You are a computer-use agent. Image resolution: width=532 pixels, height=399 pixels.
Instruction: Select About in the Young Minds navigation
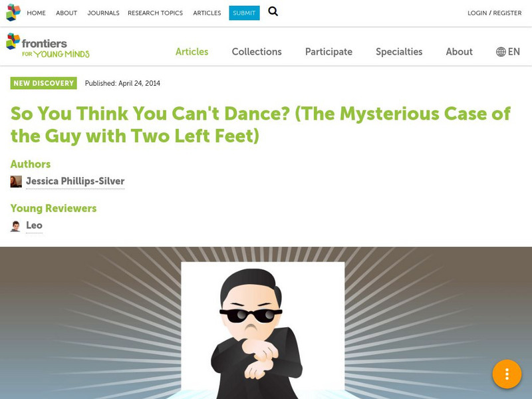click(x=459, y=52)
